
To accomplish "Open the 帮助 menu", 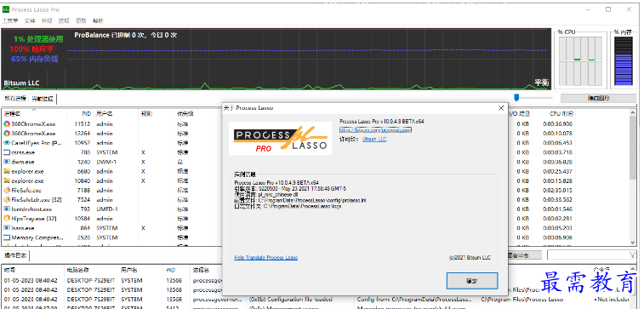I will pyautogui.click(x=98, y=20).
